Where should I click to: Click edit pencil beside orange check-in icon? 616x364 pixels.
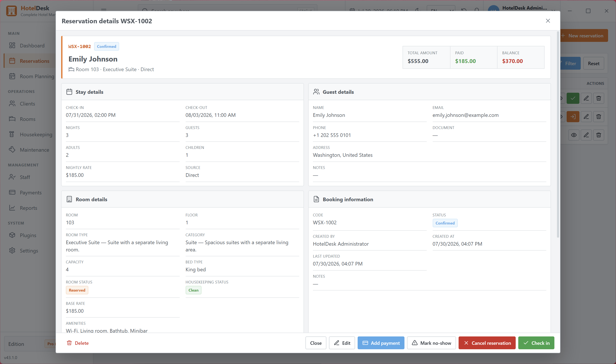click(x=586, y=117)
